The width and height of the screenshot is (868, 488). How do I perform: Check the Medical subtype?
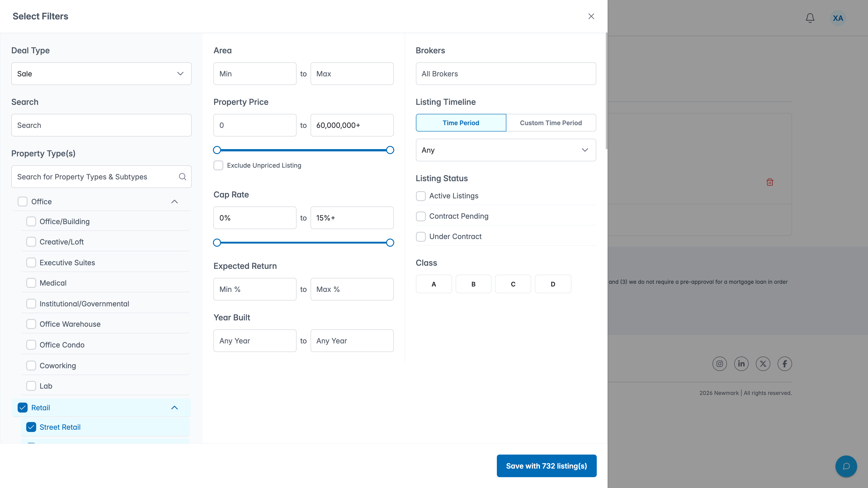click(x=31, y=283)
